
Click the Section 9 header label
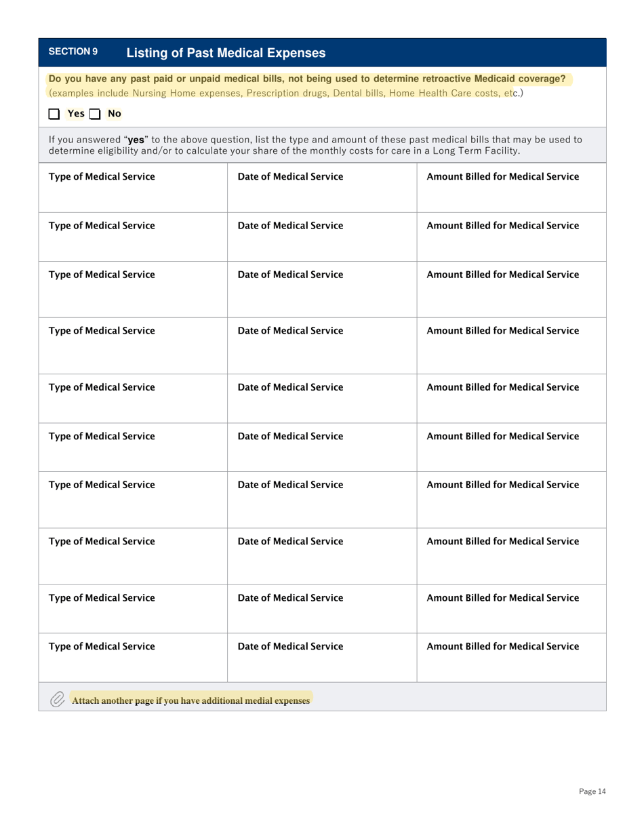click(x=73, y=52)
